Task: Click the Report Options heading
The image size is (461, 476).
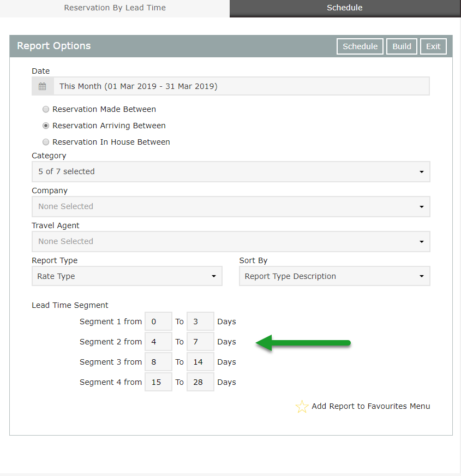Action: click(x=53, y=46)
